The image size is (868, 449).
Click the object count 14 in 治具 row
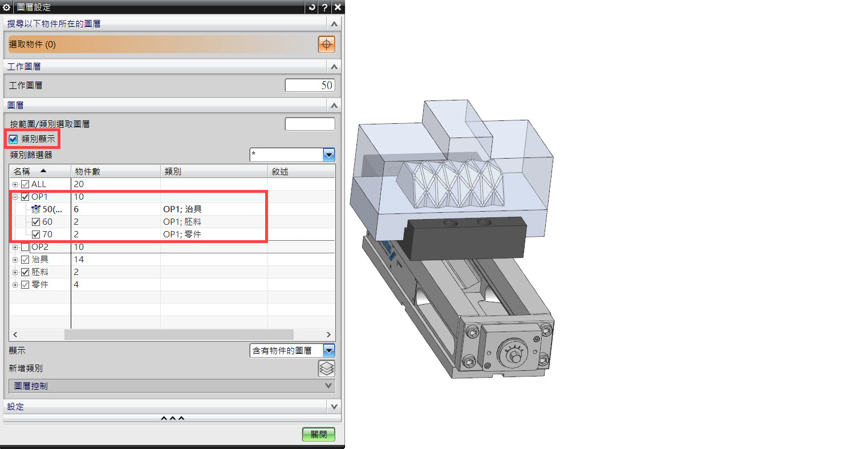[79, 260]
